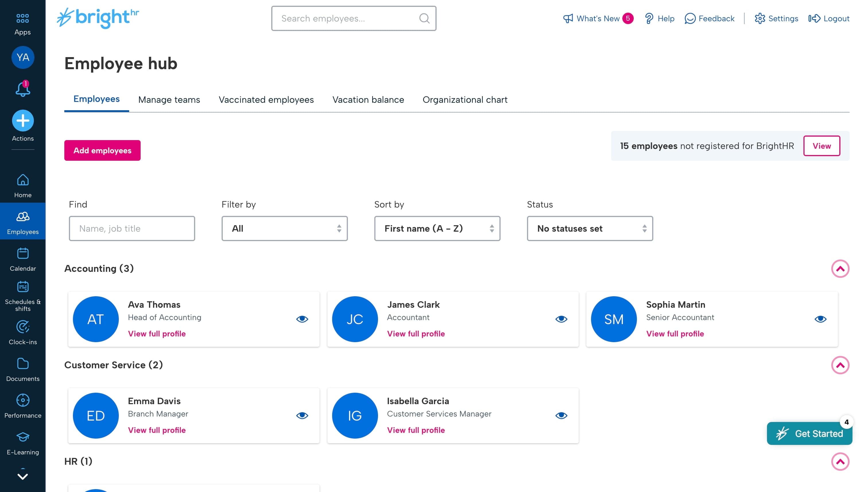Expand sidebar with down chevron
Image resolution: width=868 pixels, height=492 pixels.
[23, 476]
